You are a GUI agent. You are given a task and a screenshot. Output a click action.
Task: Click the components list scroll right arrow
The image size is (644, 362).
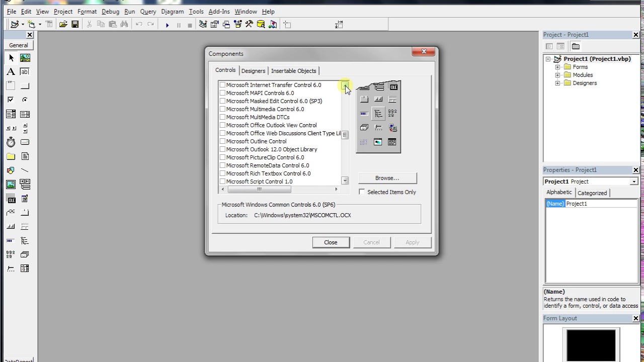coord(336,190)
